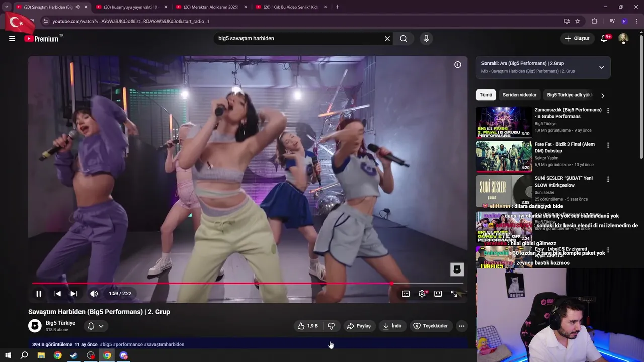Click the Big5 channel watermark on video

[x=457, y=269]
